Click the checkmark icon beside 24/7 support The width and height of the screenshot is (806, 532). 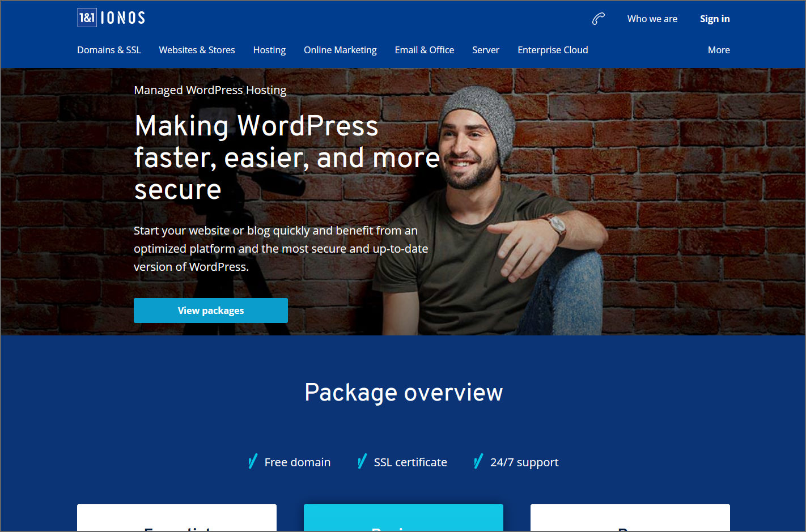tap(478, 462)
